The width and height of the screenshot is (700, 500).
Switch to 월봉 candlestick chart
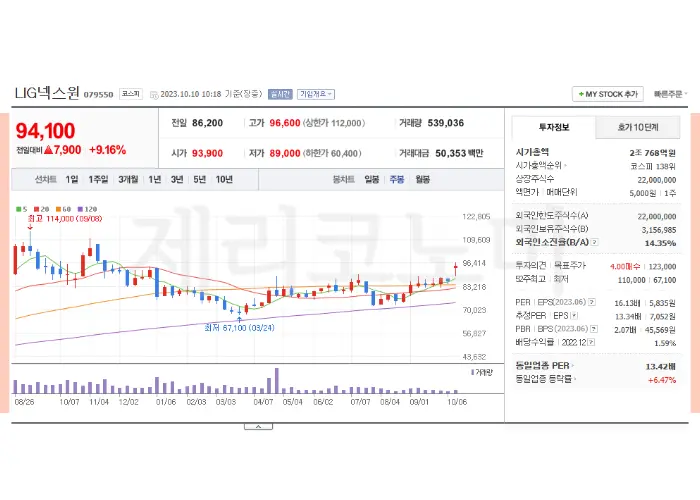[x=422, y=179]
